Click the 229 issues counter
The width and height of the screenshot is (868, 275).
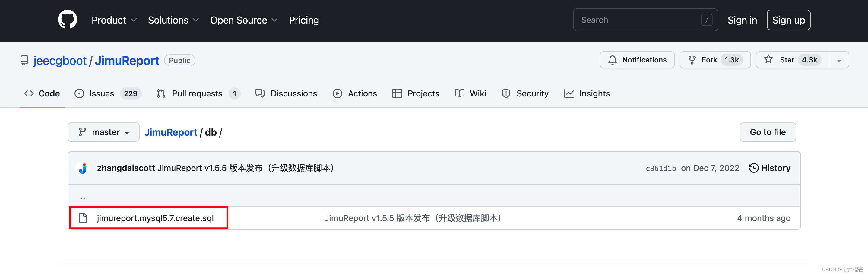pyautogui.click(x=131, y=93)
